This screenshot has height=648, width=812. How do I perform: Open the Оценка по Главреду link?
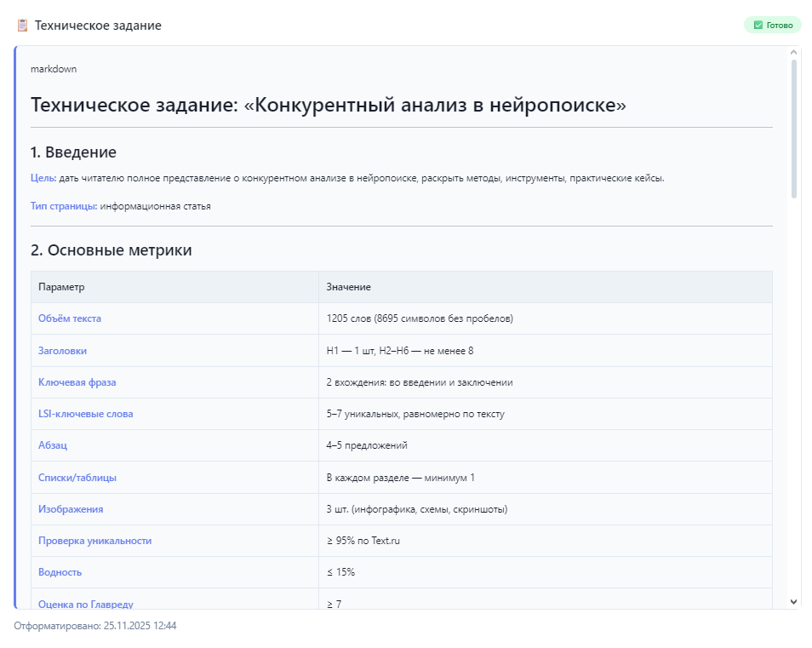pyautogui.click(x=87, y=604)
